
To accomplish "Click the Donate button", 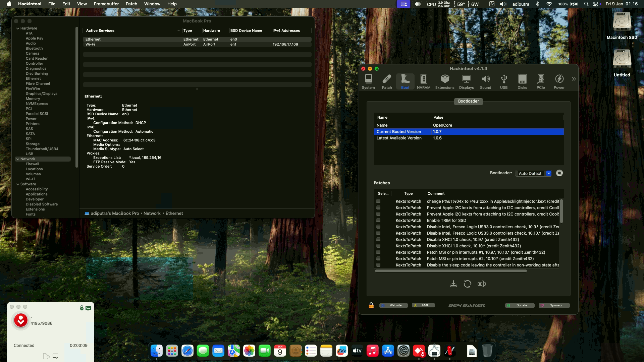I will [520, 305].
